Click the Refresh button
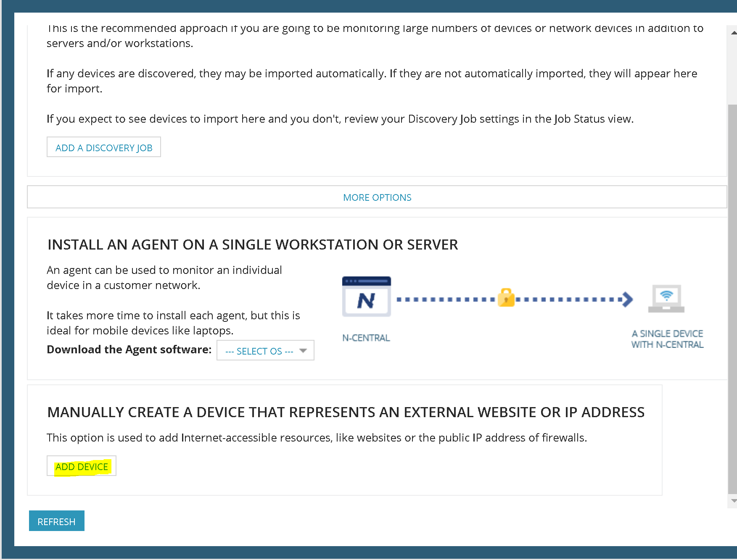Viewport: 737px width, 560px height. pos(57,521)
